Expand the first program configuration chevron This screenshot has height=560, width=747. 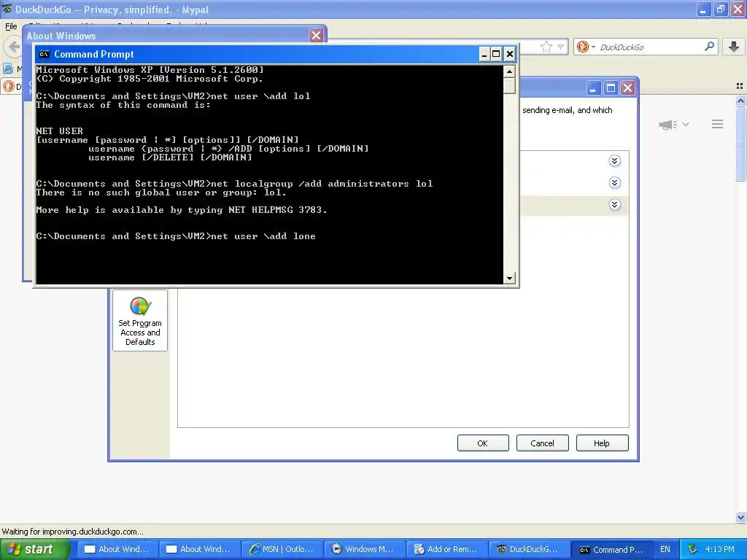coord(614,161)
